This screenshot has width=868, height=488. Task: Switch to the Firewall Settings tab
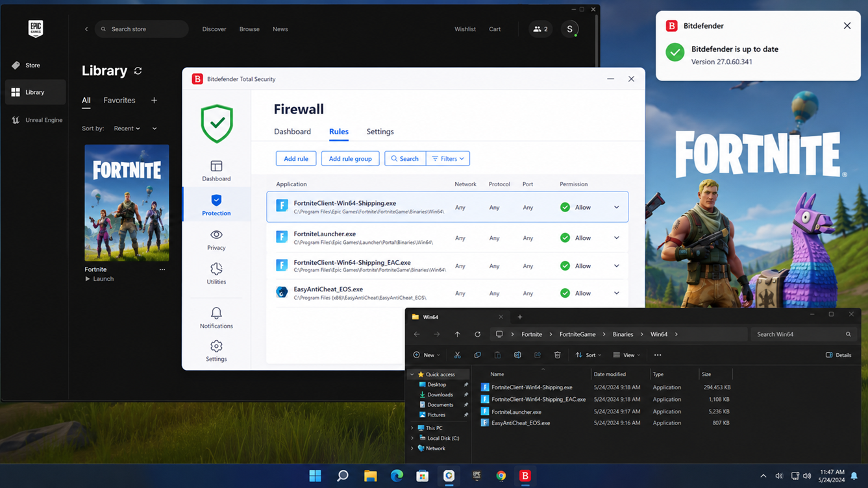(x=380, y=132)
